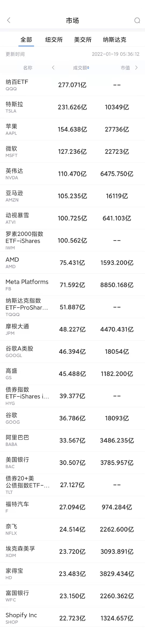Open the search magnifier icon
145x644 pixels.
[x=137, y=20]
